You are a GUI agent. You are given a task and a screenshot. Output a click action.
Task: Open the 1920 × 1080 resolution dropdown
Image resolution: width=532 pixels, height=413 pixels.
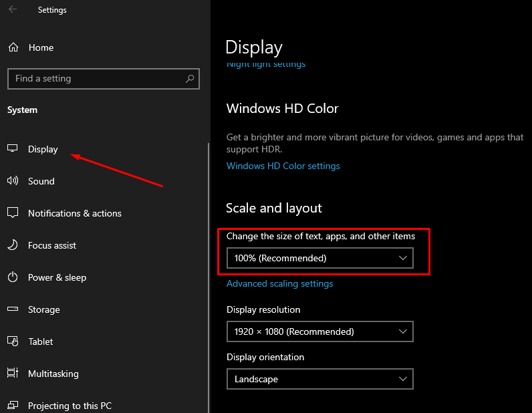320,331
